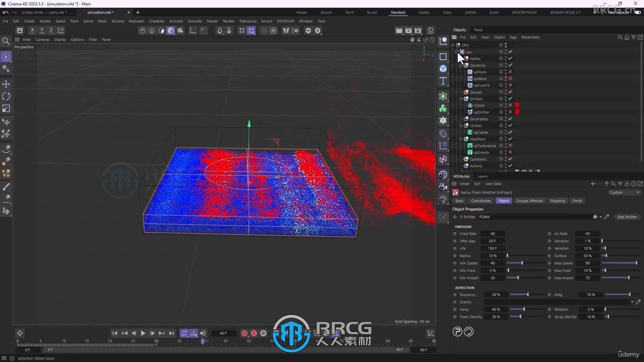Open the Simulate menu
The width and height of the screenshot is (644, 362).
195,21
